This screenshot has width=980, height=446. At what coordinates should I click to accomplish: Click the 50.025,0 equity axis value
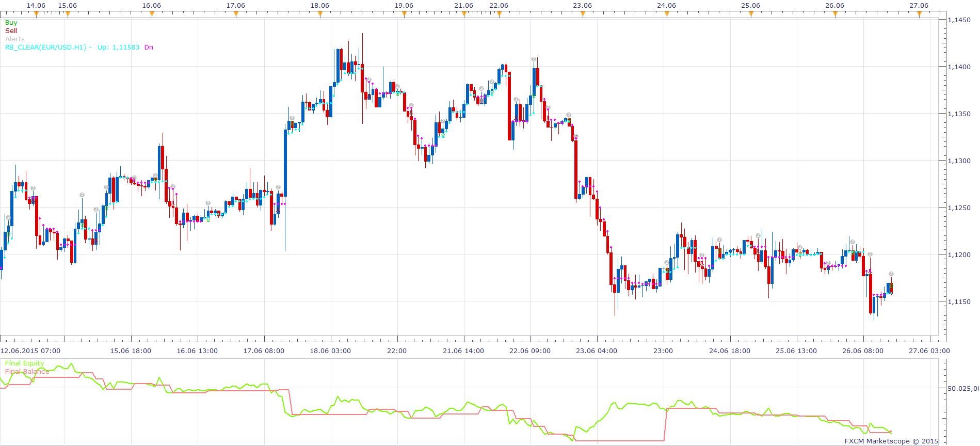click(963, 388)
